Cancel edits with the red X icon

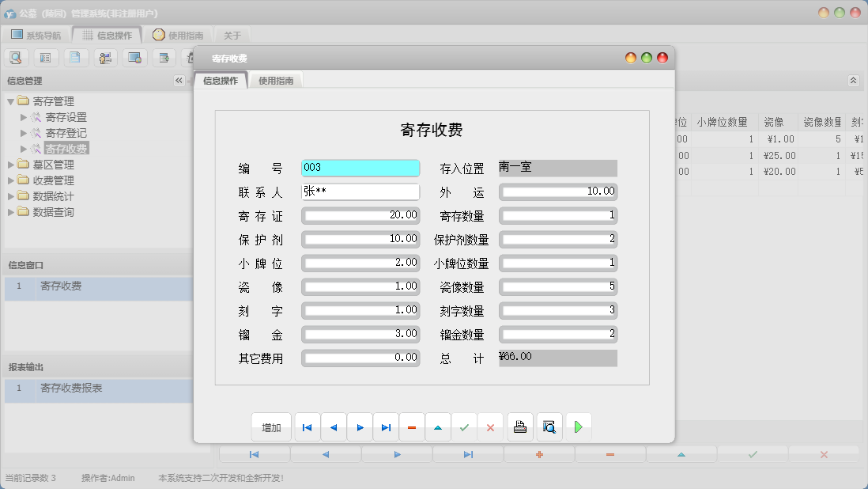(x=490, y=426)
